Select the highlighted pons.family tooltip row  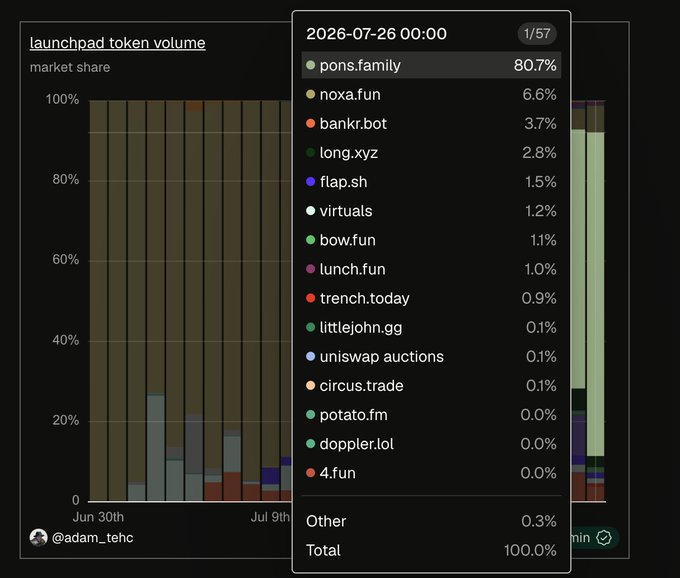pos(431,65)
